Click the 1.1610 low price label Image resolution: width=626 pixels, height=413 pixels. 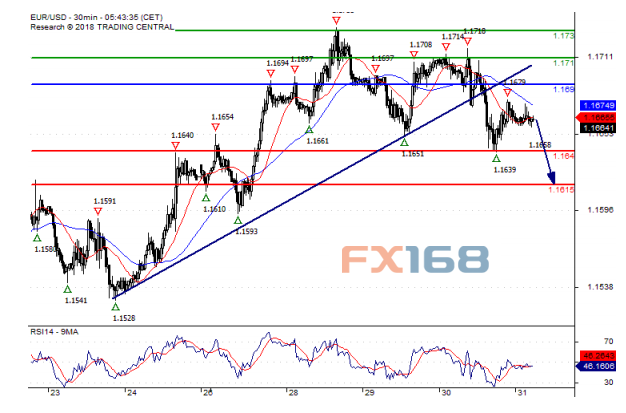(x=214, y=209)
